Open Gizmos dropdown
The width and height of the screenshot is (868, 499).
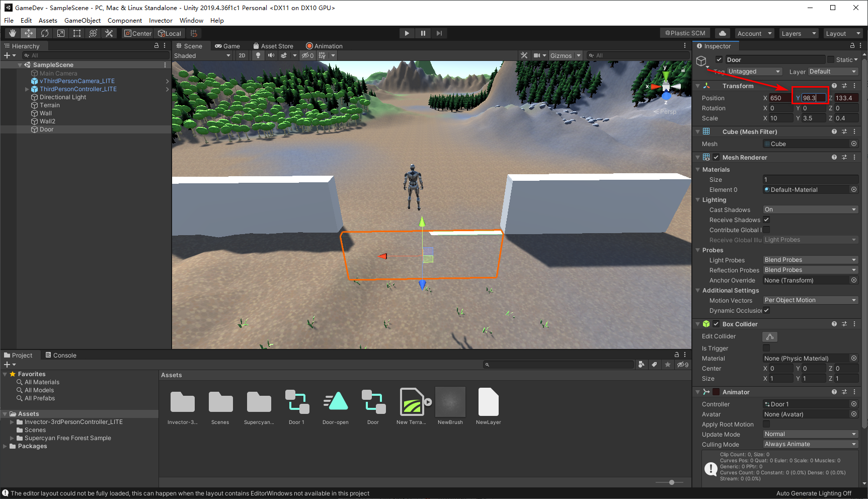click(565, 55)
